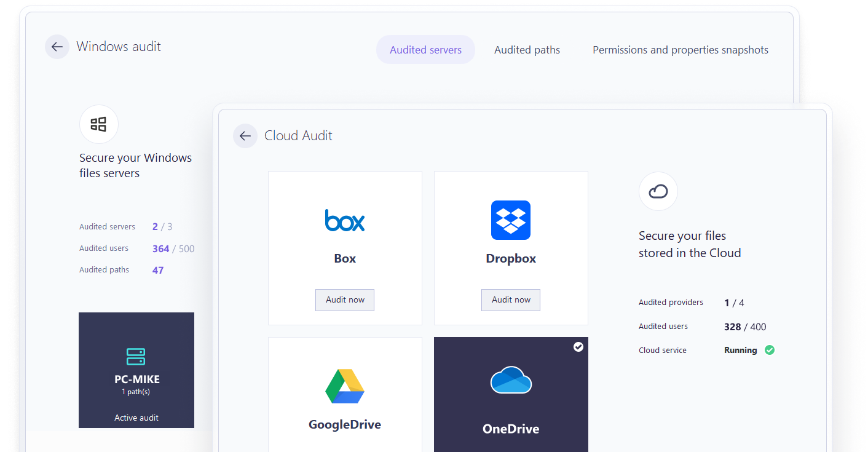
Task: Click the GoogleDrive logo
Action: click(x=345, y=386)
